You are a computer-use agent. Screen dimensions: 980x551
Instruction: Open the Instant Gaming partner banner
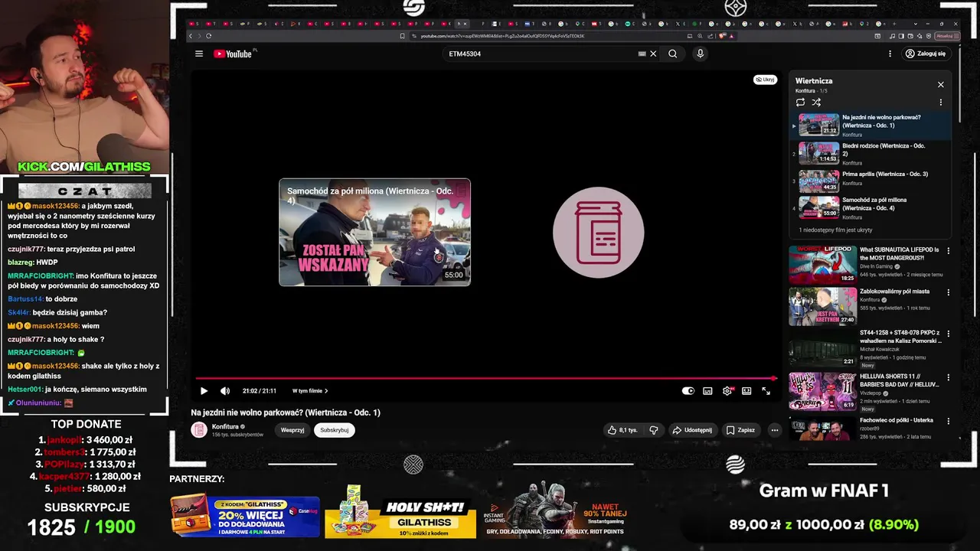556,510
